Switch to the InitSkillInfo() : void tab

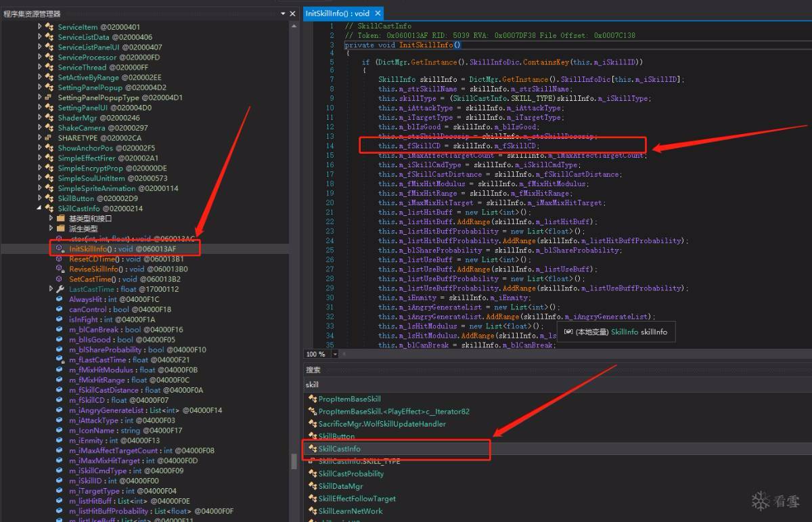338,14
